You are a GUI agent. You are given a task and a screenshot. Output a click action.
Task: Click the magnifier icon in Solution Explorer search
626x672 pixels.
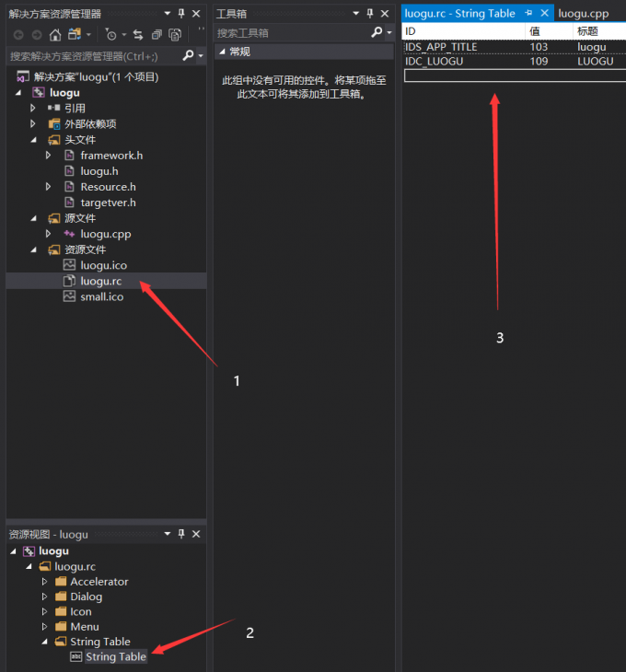(x=188, y=55)
